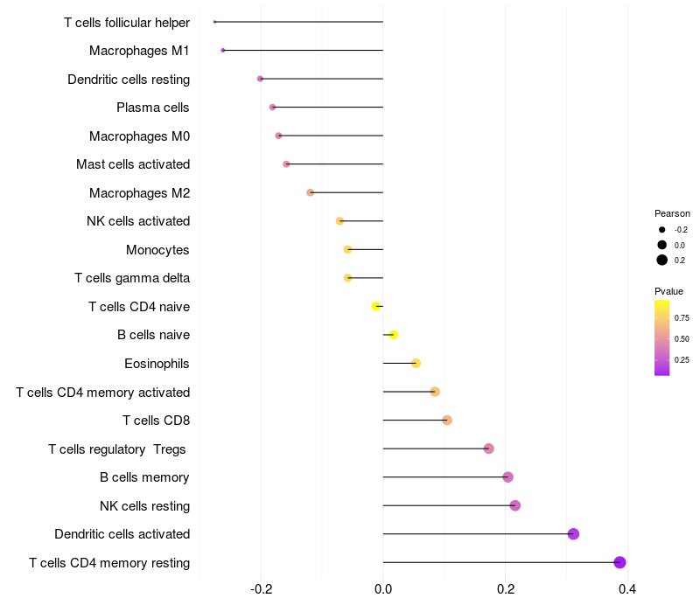Select the Macrophages M2 data point
Viewport: 700px width, 612px height.
point(310,192)
